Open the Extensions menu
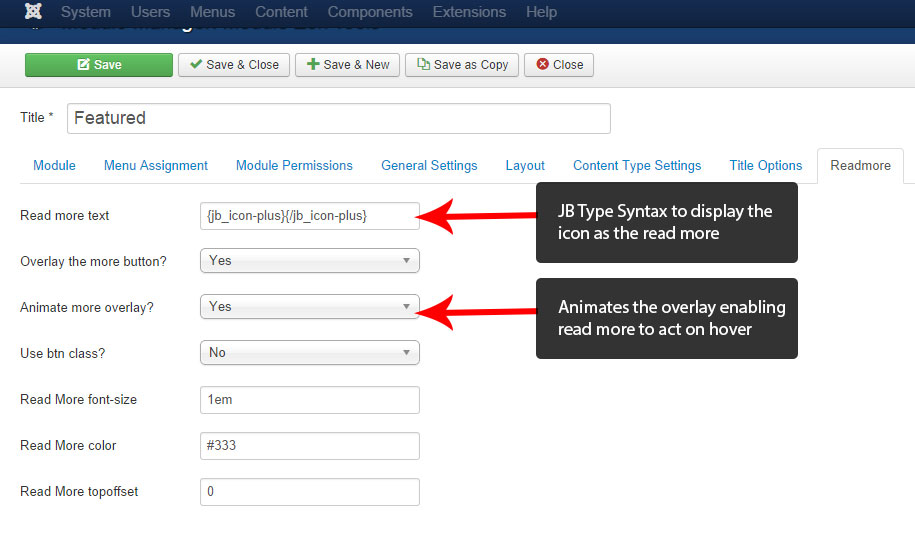The height and width of the screenshot is (543, 915). click(x=469, y=12)
